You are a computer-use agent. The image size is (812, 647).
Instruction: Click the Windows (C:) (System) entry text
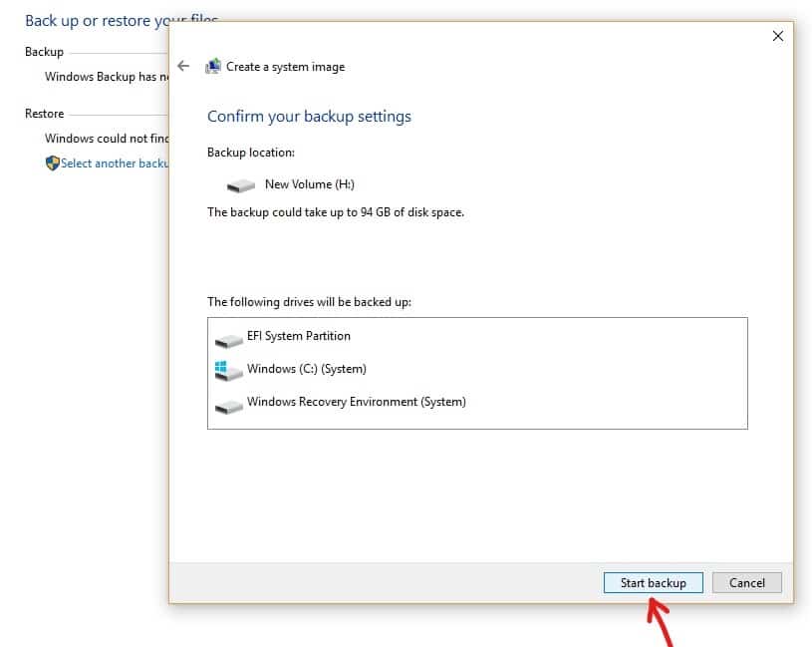pyautogui.click(x=307, y=369)
